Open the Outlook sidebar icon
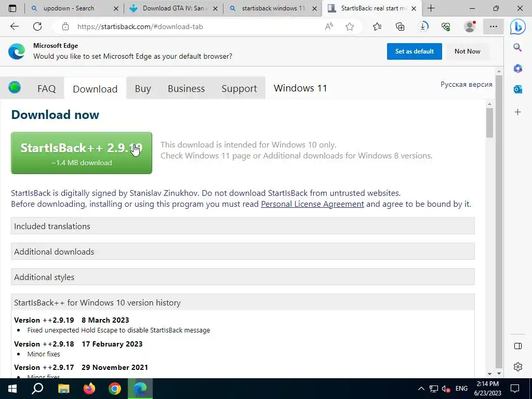This screenshot has height=399, width=532. [518, 89]
